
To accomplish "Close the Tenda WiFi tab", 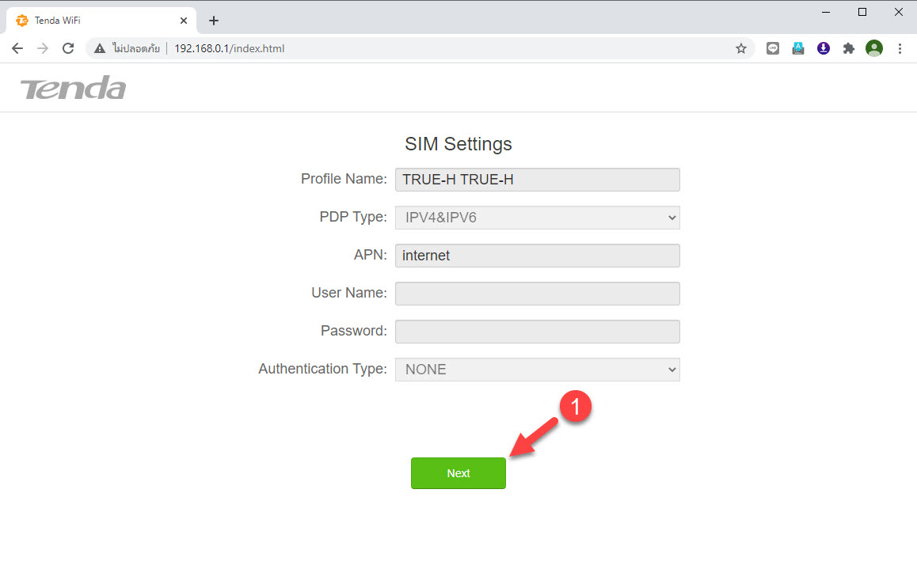I will click(x=184, y=21).
